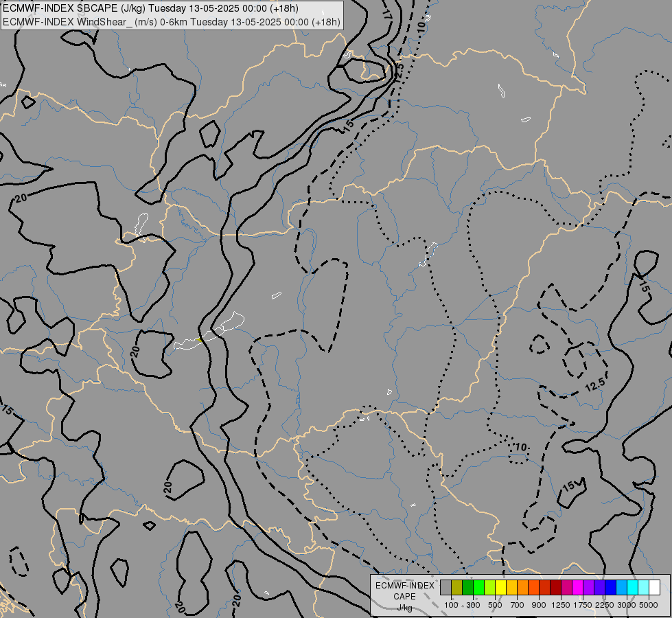672x618 pixels.
Task: Click the orange swatch right of 700
Action: click(523, 587)
